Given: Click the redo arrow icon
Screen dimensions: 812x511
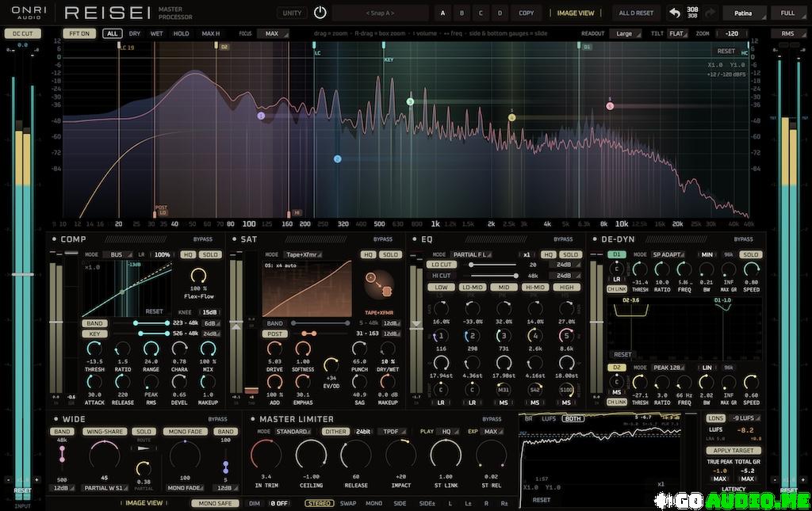Looking at the screenshot, I should (x=710, y=13).
